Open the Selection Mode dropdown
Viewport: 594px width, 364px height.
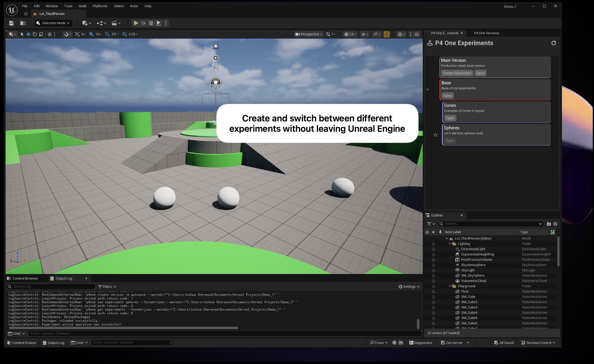pyautogui.click(x=53, y=23)
